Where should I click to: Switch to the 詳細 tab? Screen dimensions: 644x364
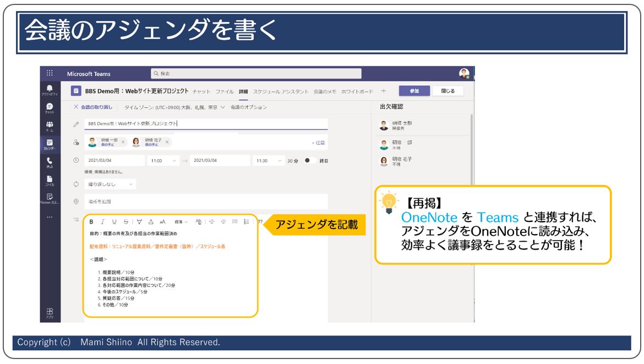243,91
